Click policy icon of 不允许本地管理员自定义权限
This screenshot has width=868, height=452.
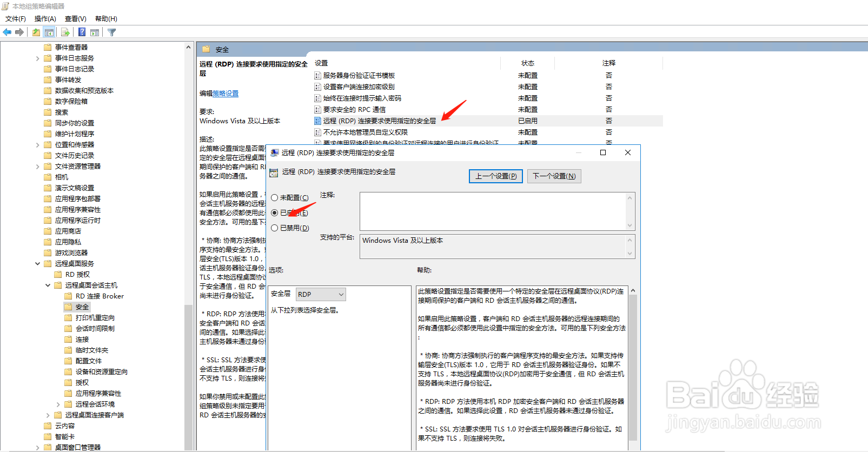(x=318, y=132)
